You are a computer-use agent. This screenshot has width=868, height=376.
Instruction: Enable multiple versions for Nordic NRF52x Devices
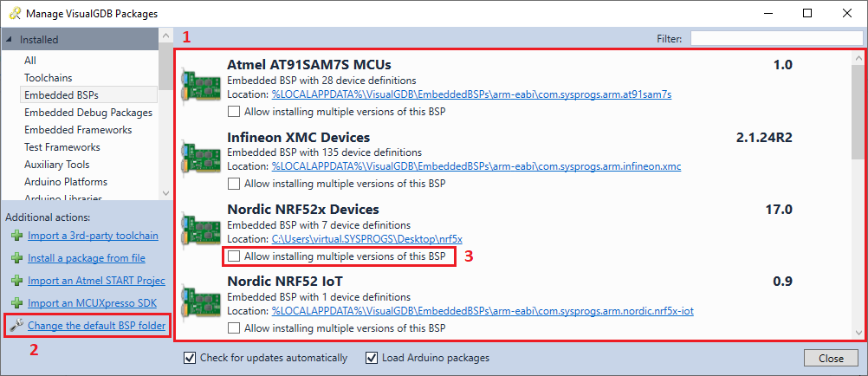[234, 256]
